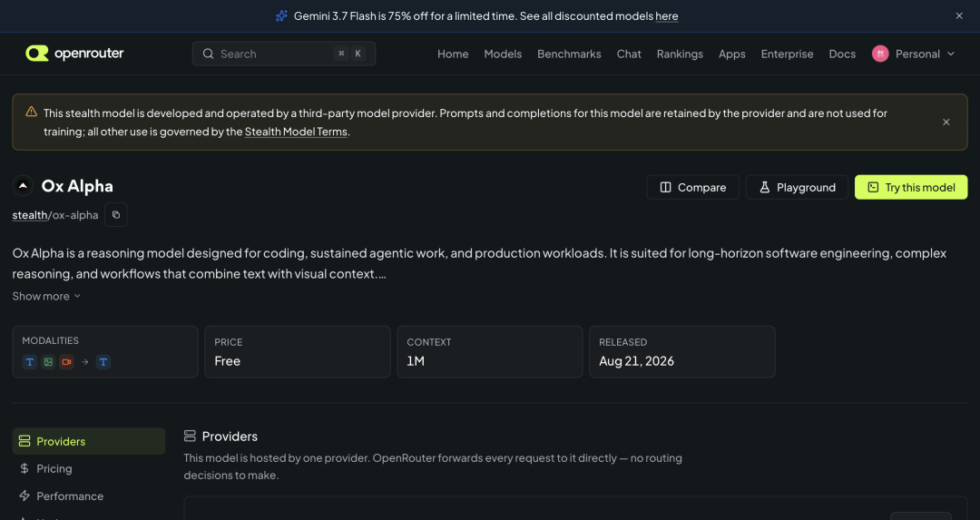Viewport: 980px width, 520px height.
Task: Open the stealth provider link
Action: (29, 215)
